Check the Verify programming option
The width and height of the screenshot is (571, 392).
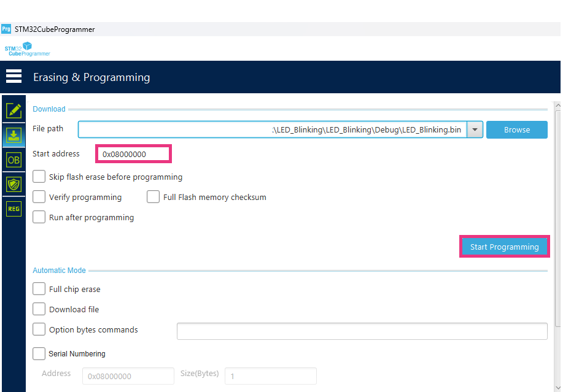(39, 197)
